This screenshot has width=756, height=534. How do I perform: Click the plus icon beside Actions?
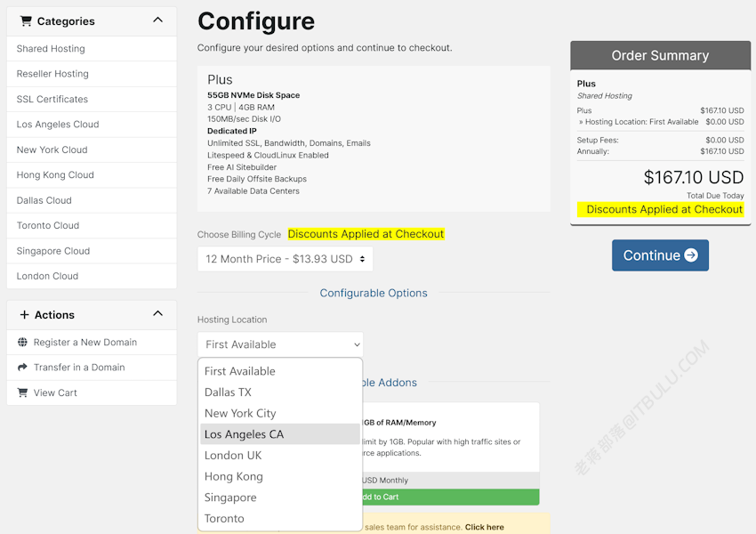click(24, 314)
